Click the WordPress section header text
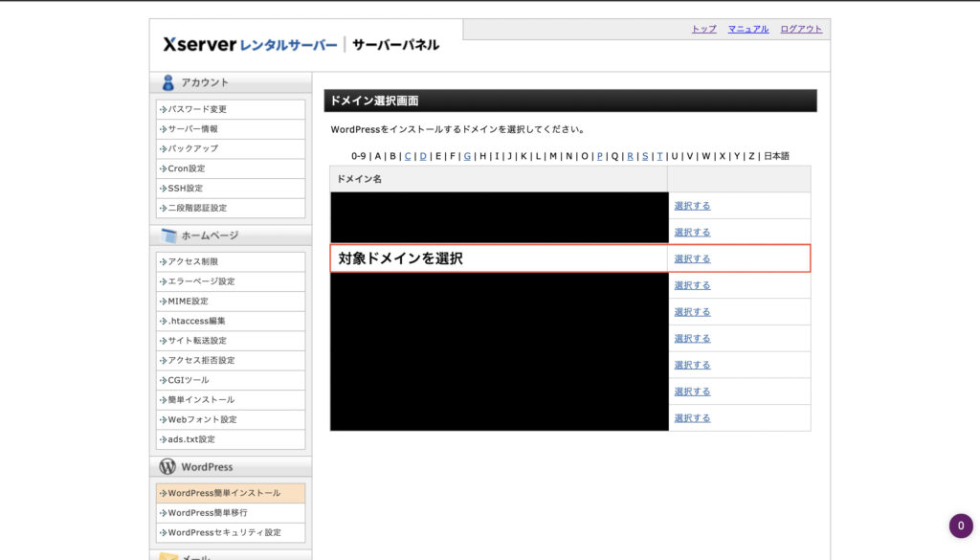The height and width of the screenshot is (560, 980). [x=207, y=467]
